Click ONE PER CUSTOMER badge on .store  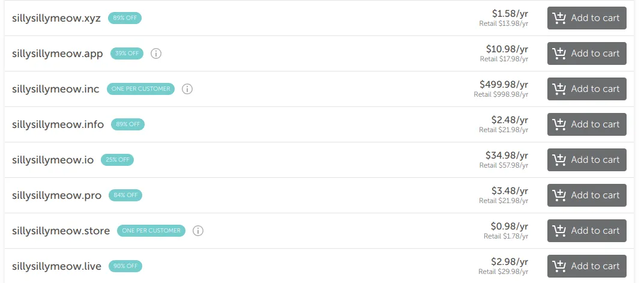coord(151,231)
